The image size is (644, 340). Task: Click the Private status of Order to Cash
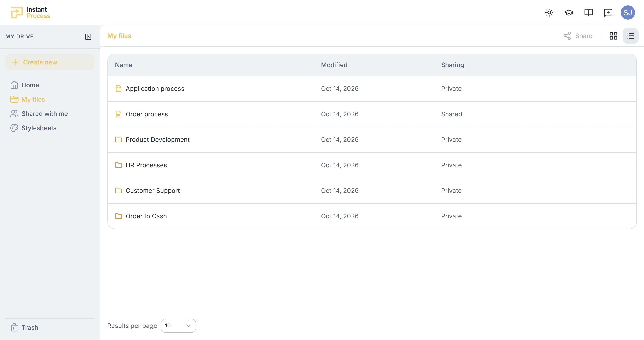[x=451, y=216]
